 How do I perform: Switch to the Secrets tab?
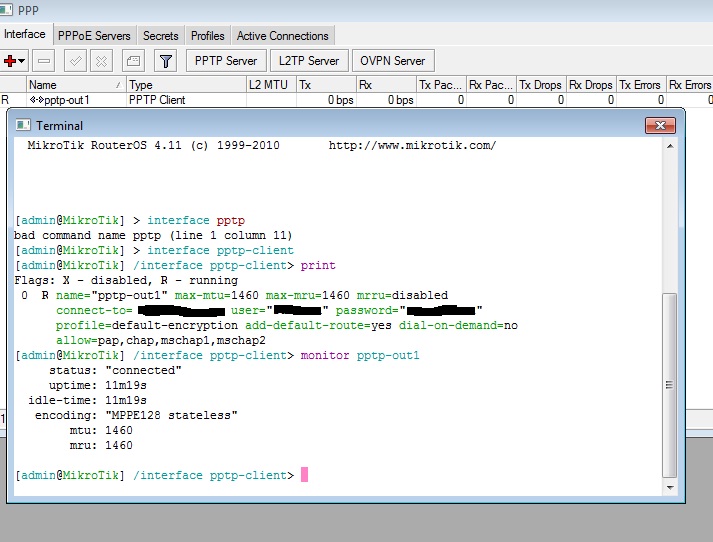coord(161,35)
